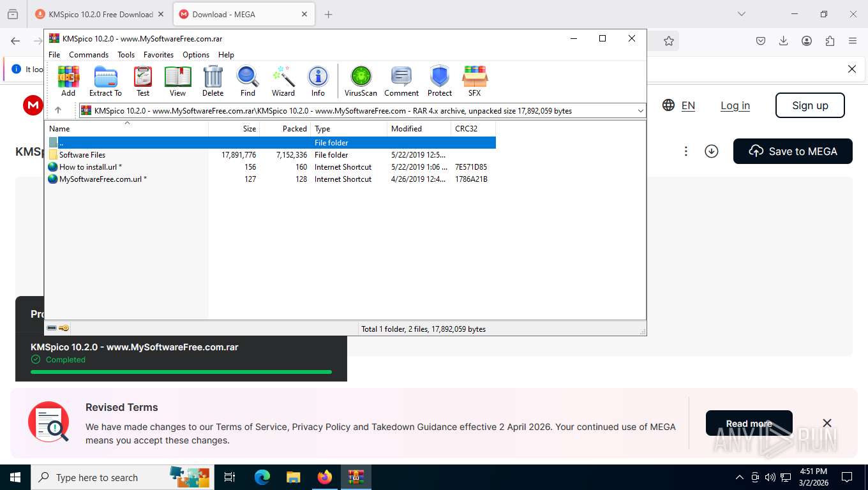Click the CRC32 column header
This screenshot has width=868, height=490.
(474, 128)
